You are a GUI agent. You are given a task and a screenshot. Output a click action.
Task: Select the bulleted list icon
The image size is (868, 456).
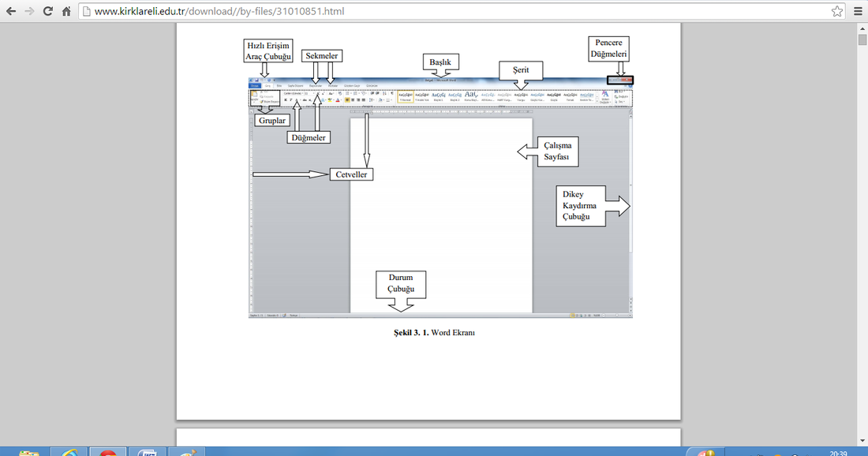pos(347,93)
